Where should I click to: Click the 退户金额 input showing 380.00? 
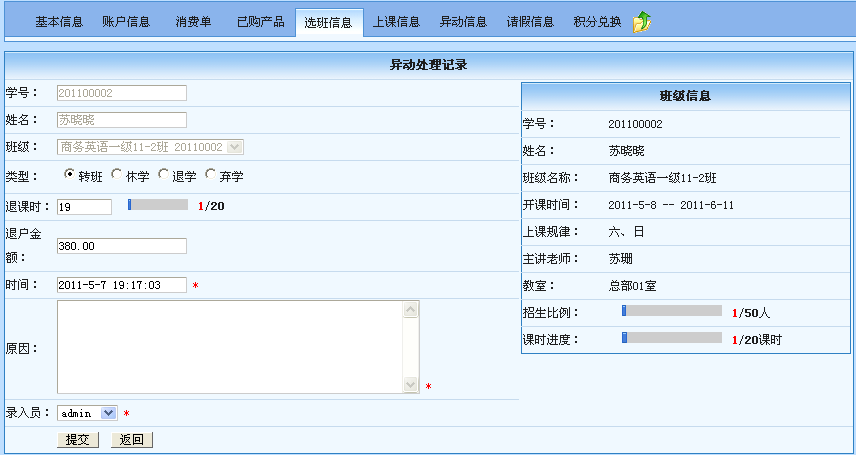pos(122,246)
